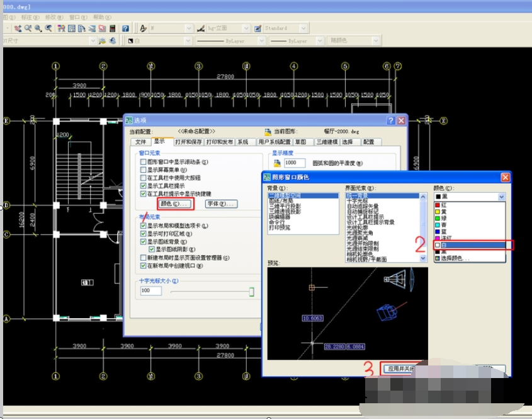Open the QuickCalc calculator icon
532x419 pixels.
click(113, 28)
